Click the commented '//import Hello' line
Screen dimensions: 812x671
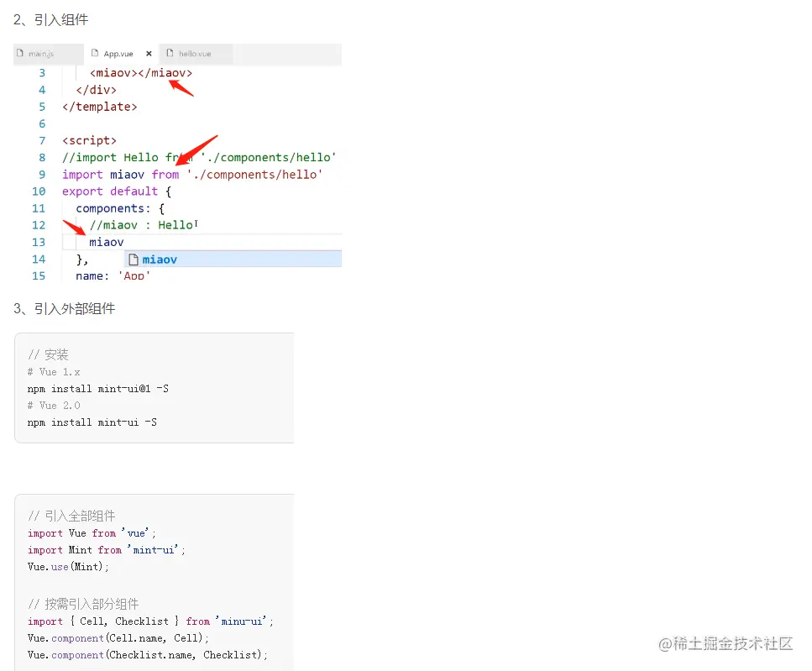pyautogui.click(x=199, y=157)
